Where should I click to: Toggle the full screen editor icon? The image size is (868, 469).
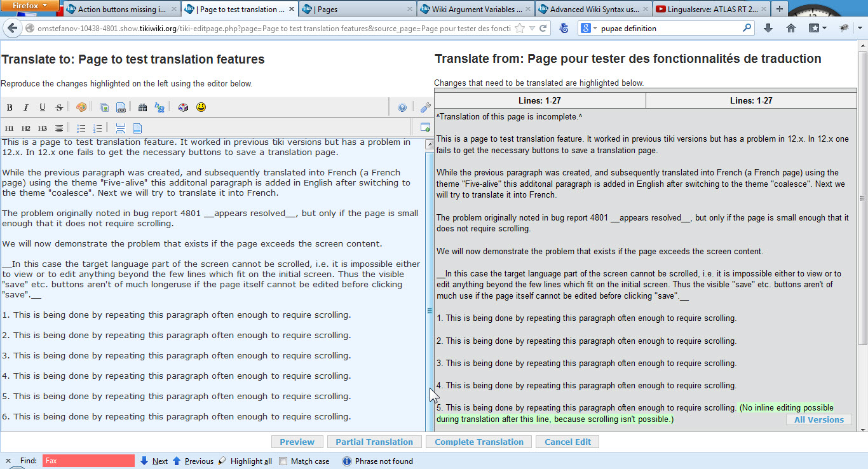tap(425, 128)
